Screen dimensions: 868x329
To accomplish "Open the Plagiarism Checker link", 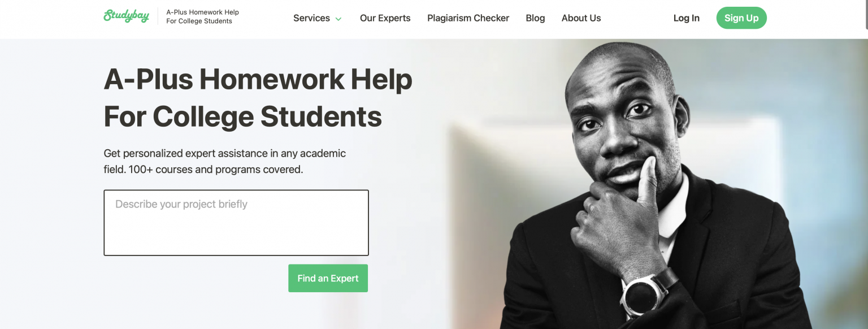I will [x=468, y=18].
